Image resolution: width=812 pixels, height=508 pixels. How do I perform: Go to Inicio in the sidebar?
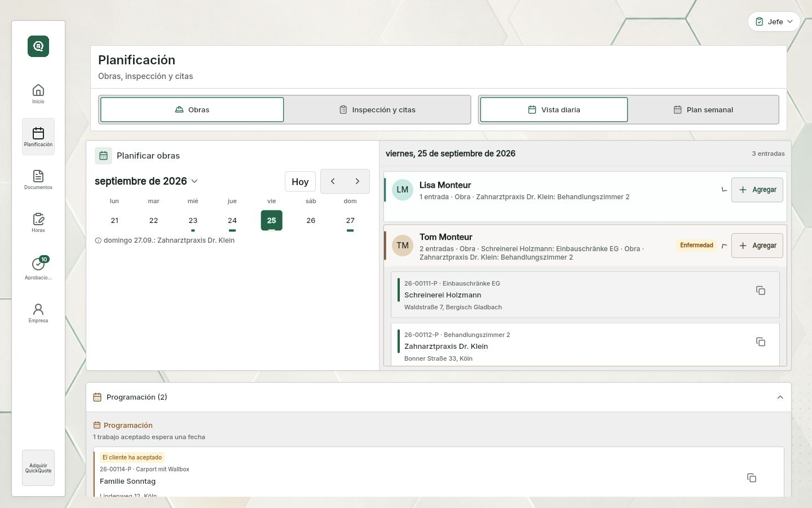(38, 94)
